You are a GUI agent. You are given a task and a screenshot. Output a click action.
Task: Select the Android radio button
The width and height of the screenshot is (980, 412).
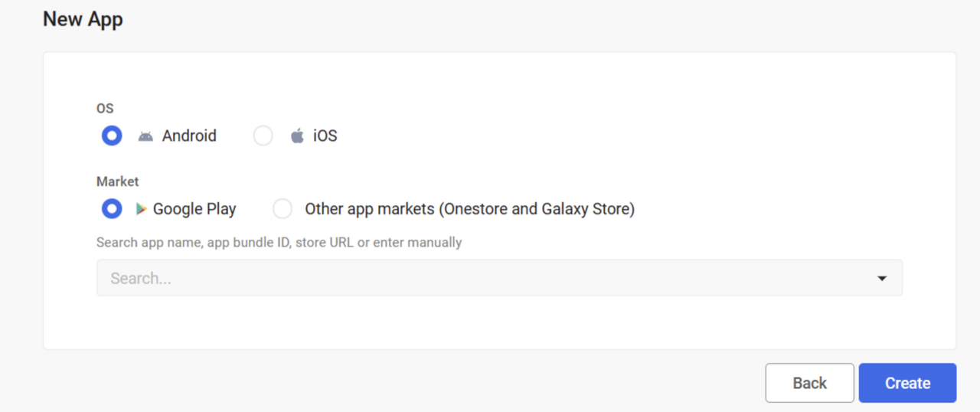pos(112,136)
